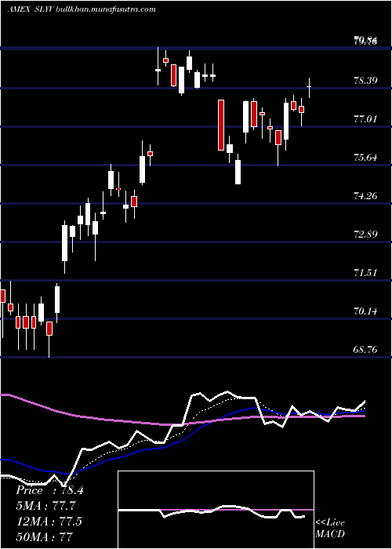The image size is (392, 549).
Task: Click the 72.89 price axis label
Action: click(365, 235)
